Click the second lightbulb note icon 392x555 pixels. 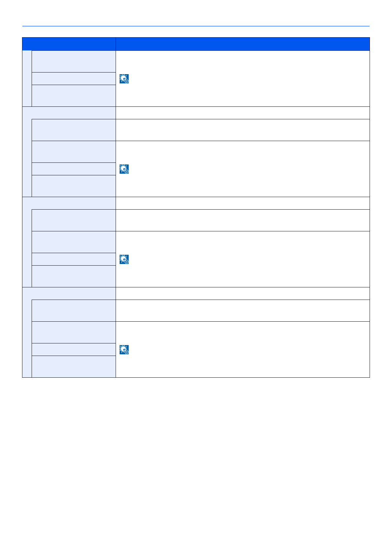[124, 169]
